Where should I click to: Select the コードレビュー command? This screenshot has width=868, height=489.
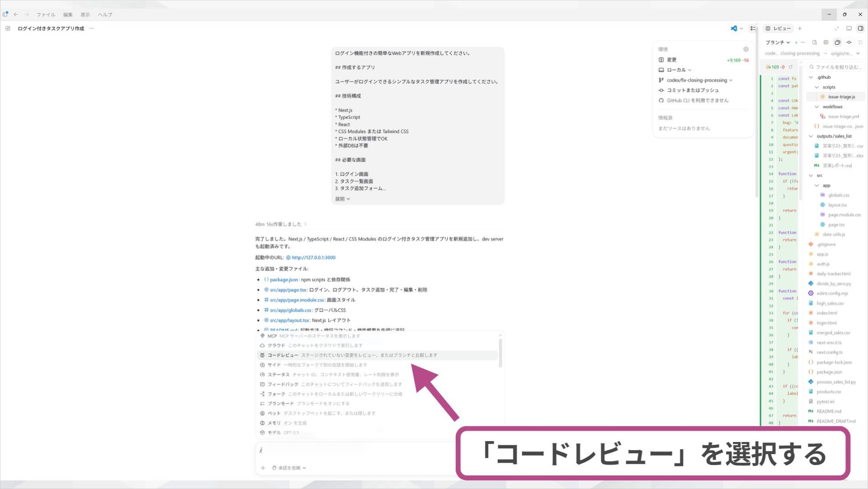(377, 356)
